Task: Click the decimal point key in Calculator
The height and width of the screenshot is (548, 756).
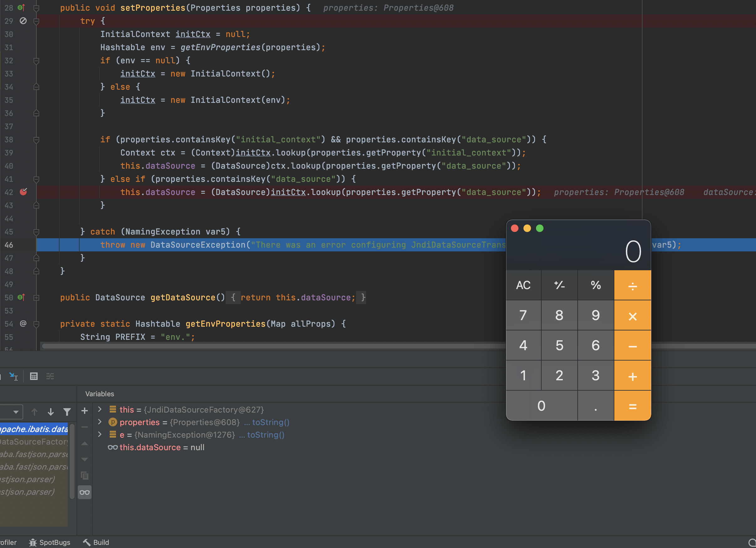Action: pyautogui.click(x=596, y=406)
